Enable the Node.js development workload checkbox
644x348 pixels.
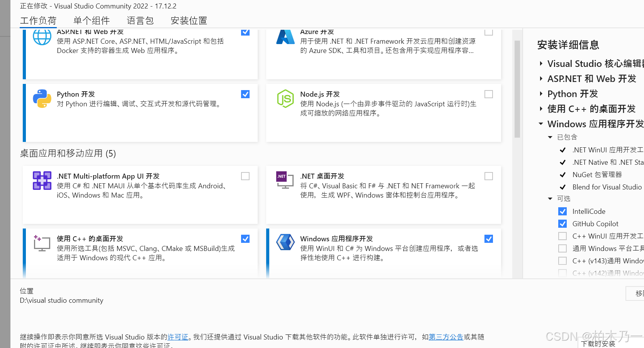[489, 94]
